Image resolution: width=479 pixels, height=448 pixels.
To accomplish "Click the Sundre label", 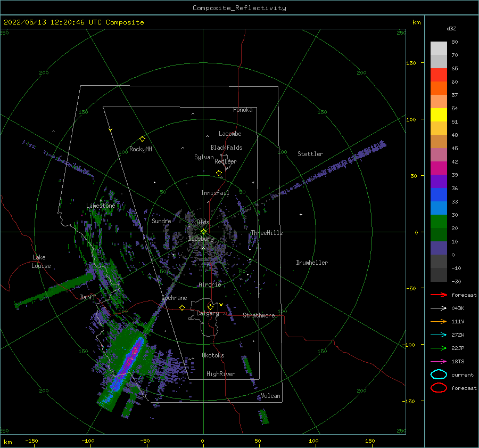I will 161,221.
